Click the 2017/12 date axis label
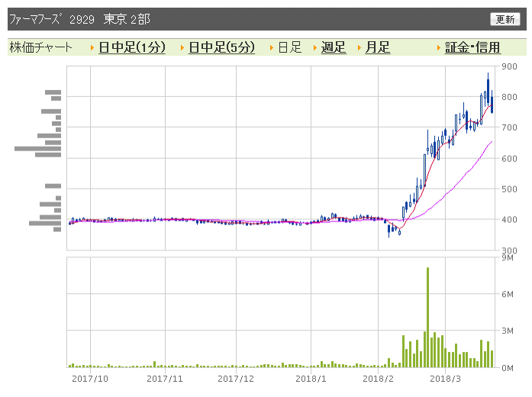 [236, 379]
